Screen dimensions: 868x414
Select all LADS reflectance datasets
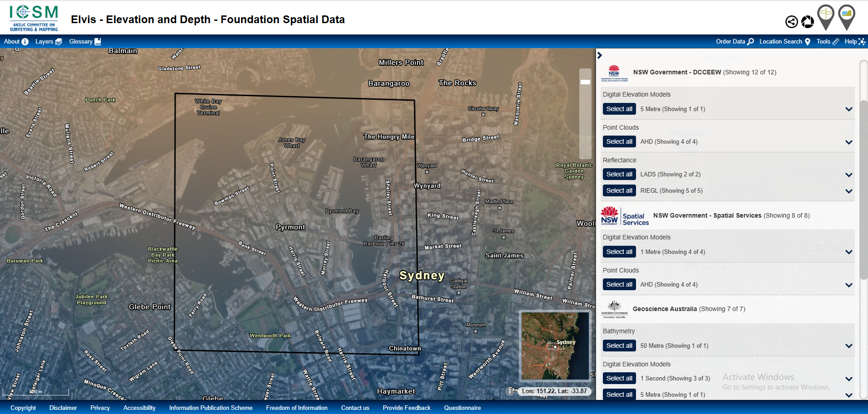tap(619, 174)
